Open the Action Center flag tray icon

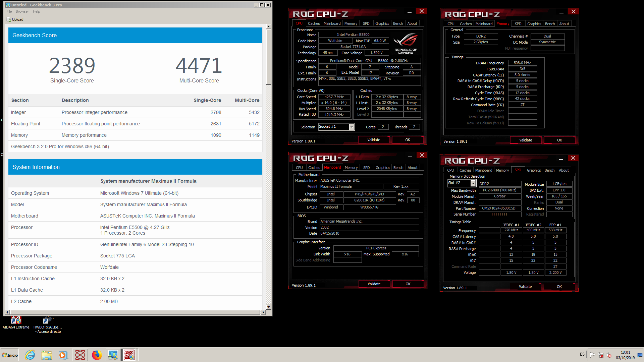click(x=593, y=355)
